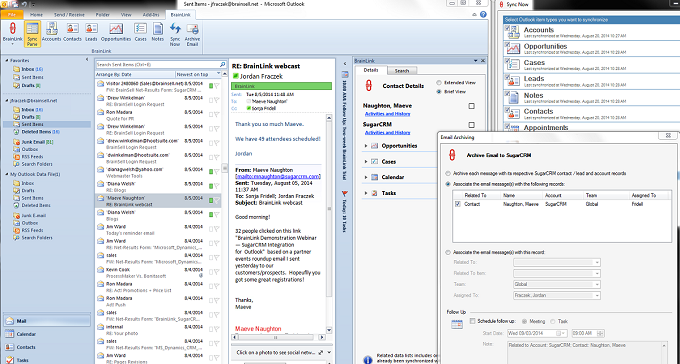
Task: Open Outlook Help question mark icon
Action: [483, 14]
